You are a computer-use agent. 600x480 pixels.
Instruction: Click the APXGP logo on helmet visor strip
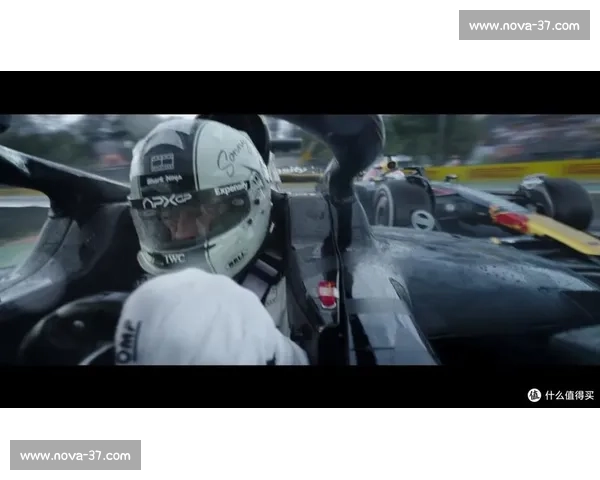pyautogui.click(x=167, y=200)
